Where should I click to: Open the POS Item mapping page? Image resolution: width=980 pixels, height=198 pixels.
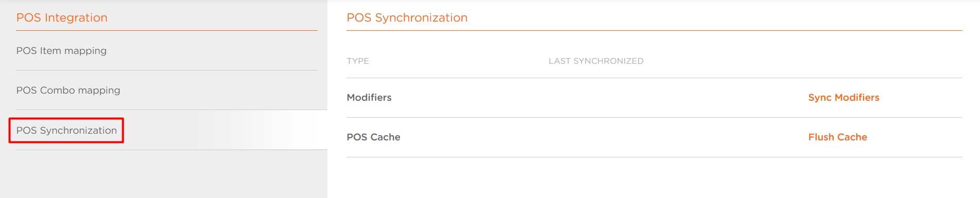[61, 50]
